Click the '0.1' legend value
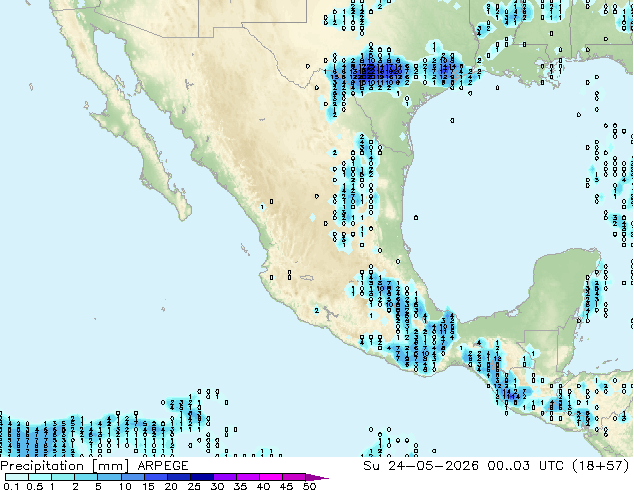 (12, 486)
